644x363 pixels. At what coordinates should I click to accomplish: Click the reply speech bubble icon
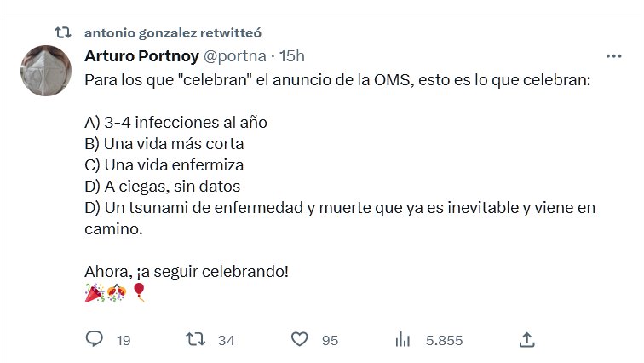(95, 339)
